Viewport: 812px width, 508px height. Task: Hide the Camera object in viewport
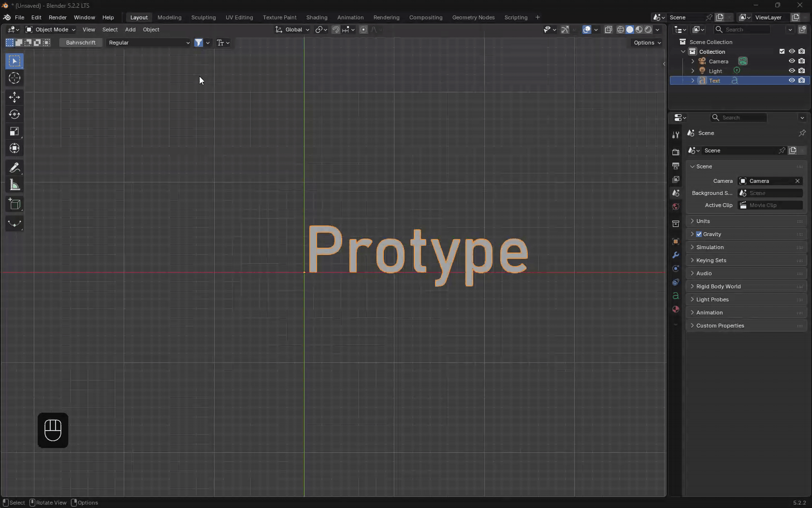point(792,61)
